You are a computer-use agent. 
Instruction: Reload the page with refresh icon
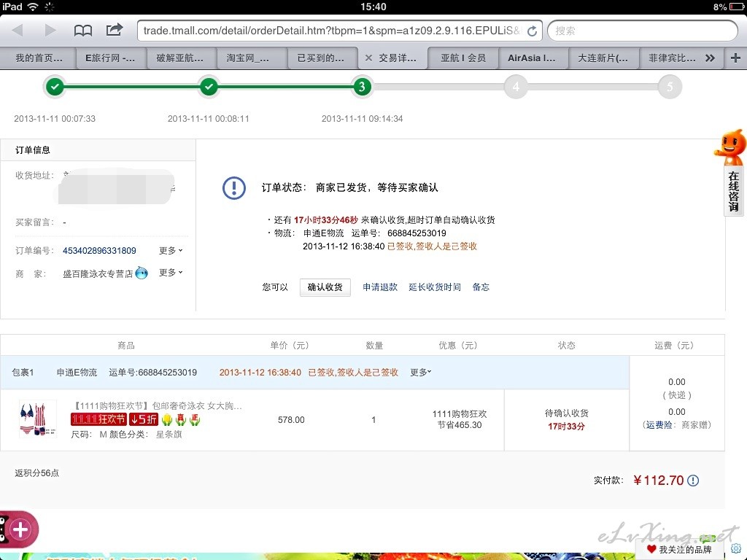pos(532,31)
